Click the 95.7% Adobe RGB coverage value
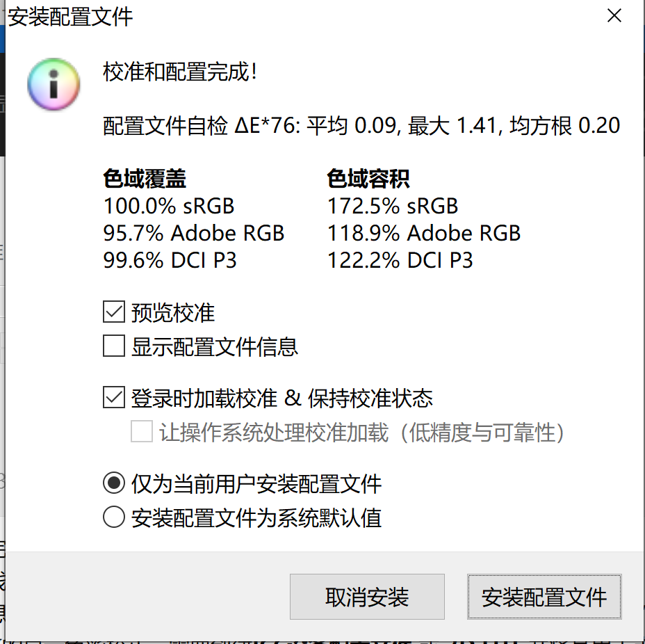The width and height of the screenshot is (645, 644). tap(194, 234)
